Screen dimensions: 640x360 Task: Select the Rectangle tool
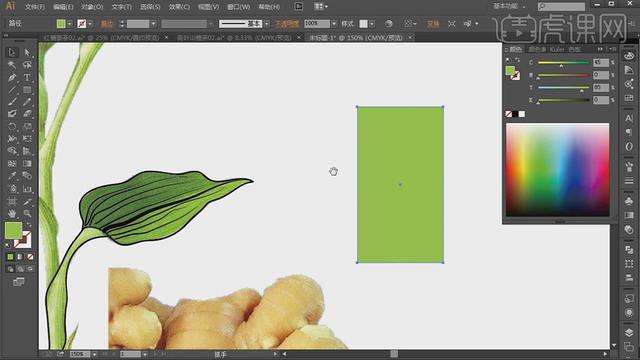point(27,89)
